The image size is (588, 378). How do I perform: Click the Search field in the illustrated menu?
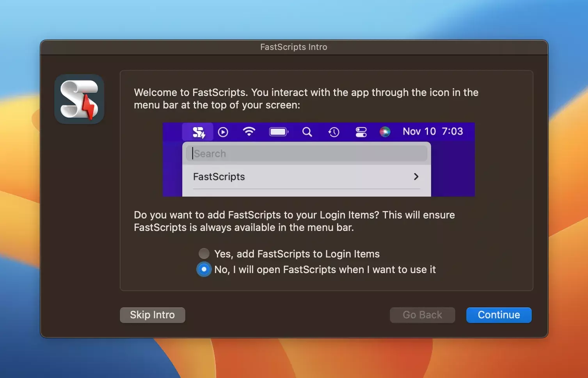(307, 154)
